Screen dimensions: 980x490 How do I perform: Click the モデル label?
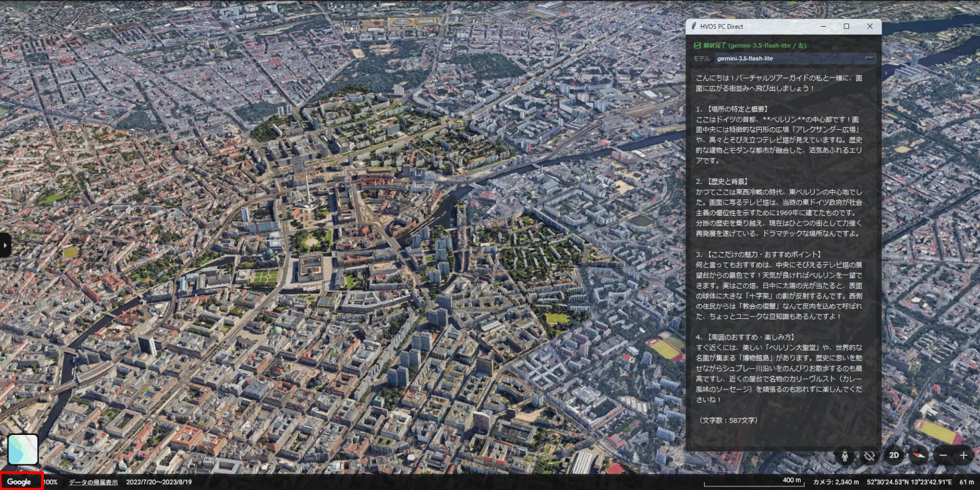pos(702,58)
